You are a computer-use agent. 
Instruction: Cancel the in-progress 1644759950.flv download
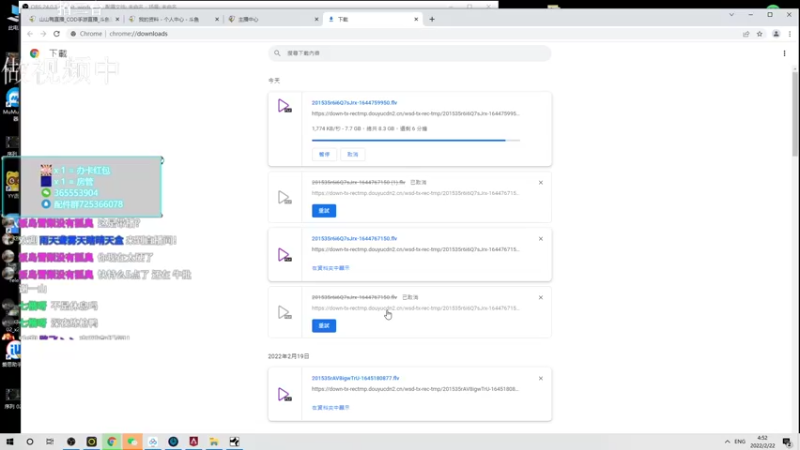pos(353,154)
